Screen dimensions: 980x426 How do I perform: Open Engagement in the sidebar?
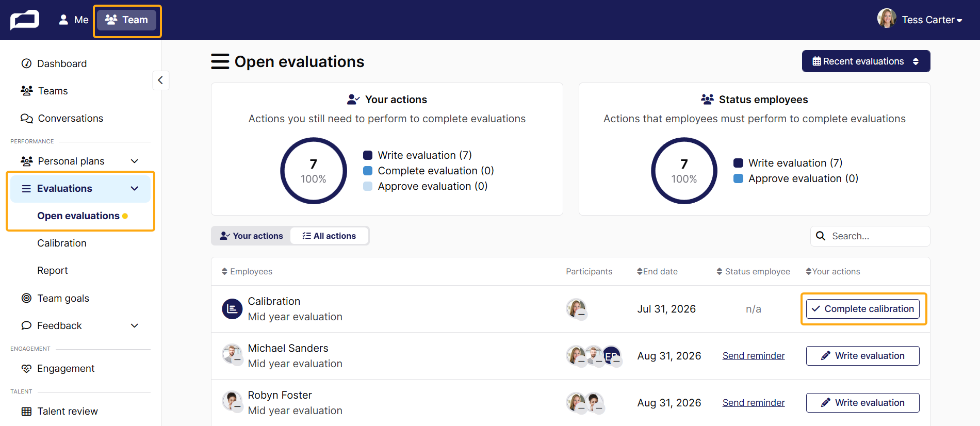66,368
